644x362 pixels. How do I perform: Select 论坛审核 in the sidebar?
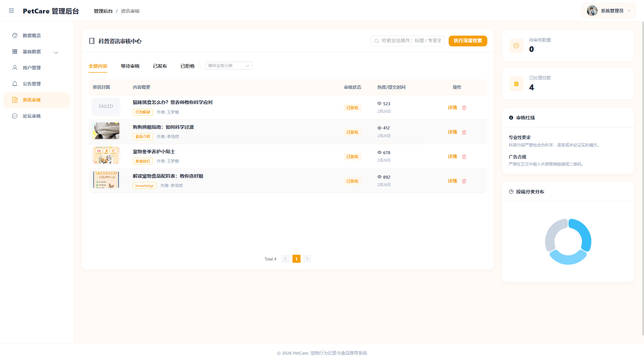pyautogui.click(x=37, y=116)
